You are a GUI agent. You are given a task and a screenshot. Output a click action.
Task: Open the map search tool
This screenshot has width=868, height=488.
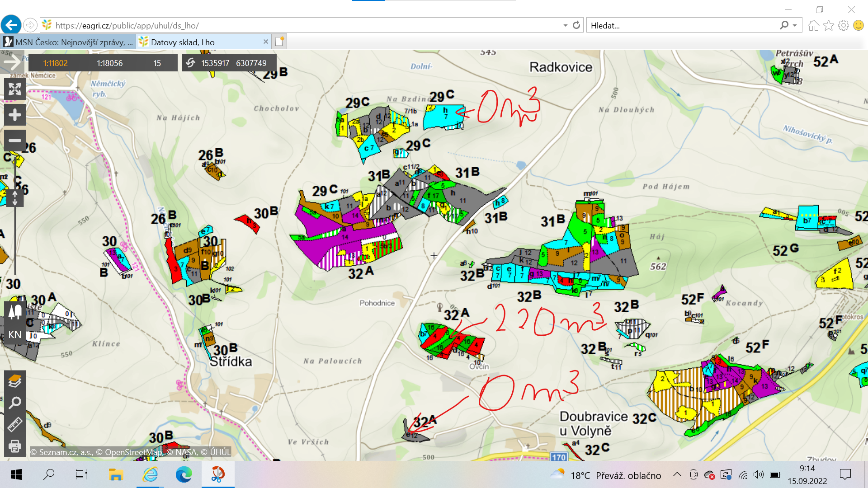[x=15, y=403]
